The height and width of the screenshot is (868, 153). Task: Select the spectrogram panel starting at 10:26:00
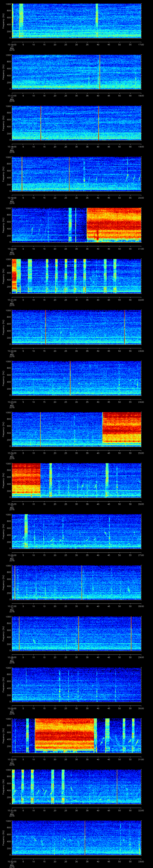point(76,531)
